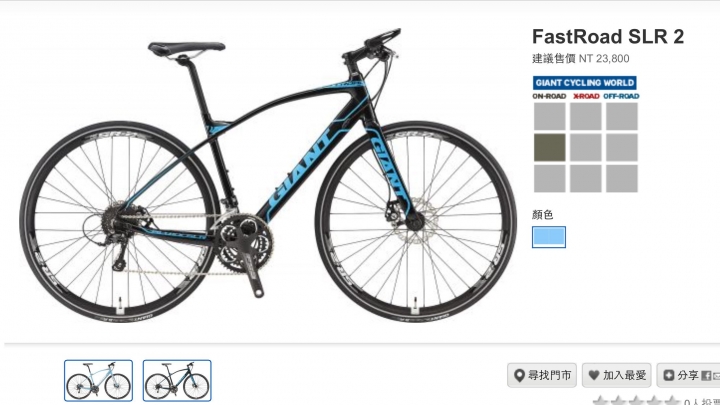Add the bike with 加入最愛 button
This screenshot has width=720, height=405.
617,375
